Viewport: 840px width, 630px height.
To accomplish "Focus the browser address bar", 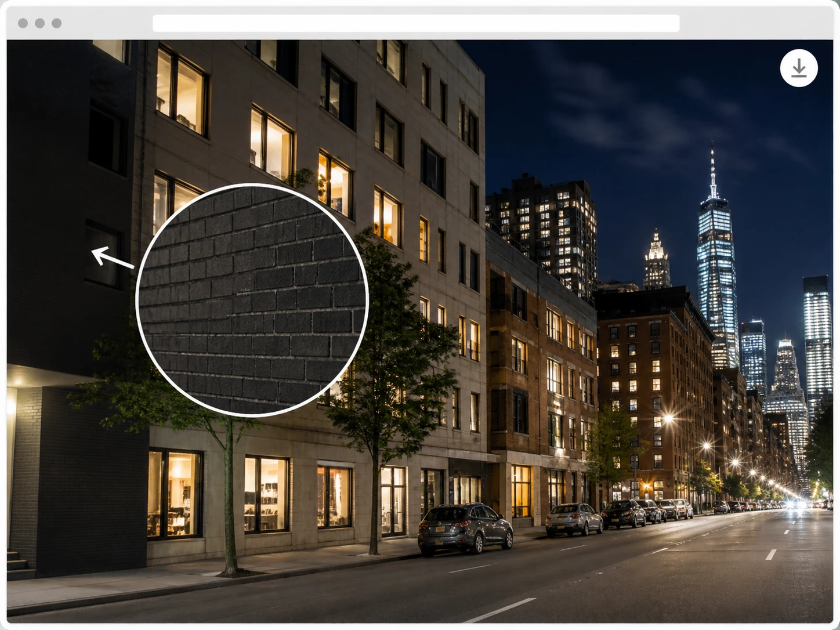I will tap(416, 23).
